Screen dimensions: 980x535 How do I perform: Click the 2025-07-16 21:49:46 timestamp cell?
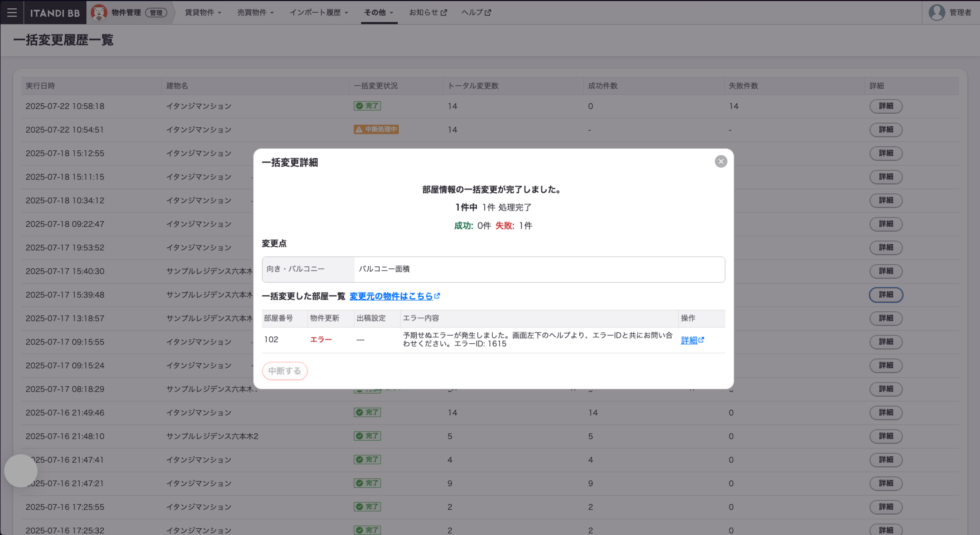pyautogui.click(x=65, y=413)
